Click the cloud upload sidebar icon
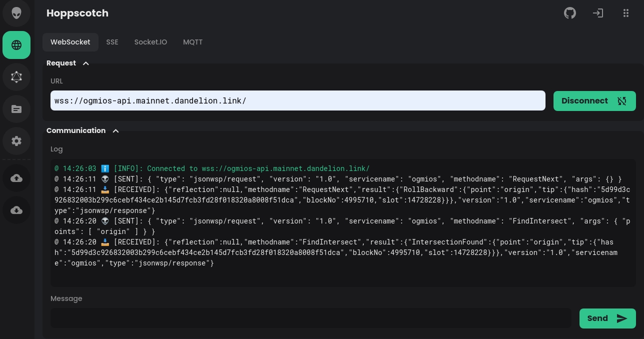This screenshot has height=339, width=644. click(x=16, y=178)
